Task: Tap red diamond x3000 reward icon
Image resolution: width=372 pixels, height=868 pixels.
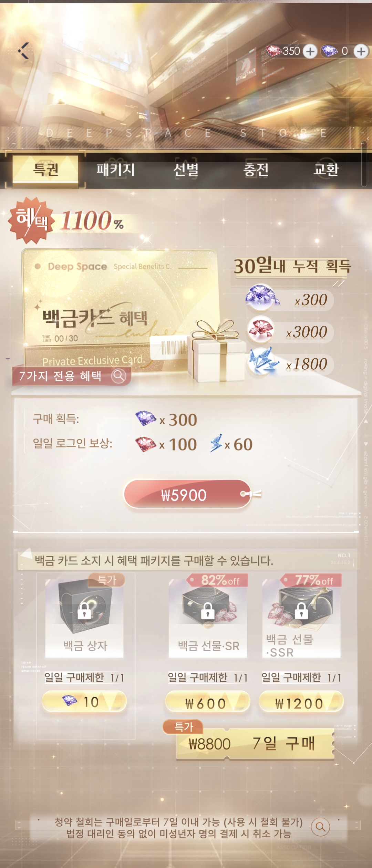Action: 261,329
